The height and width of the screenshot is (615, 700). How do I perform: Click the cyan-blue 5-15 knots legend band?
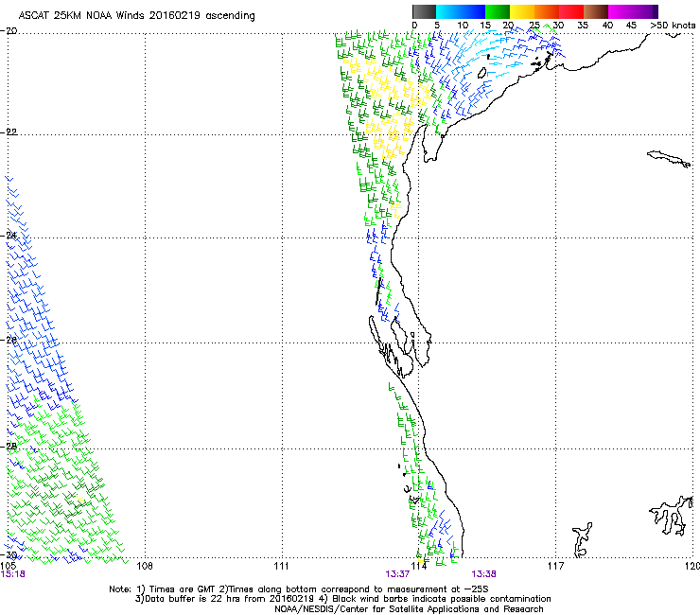[461, 11]
